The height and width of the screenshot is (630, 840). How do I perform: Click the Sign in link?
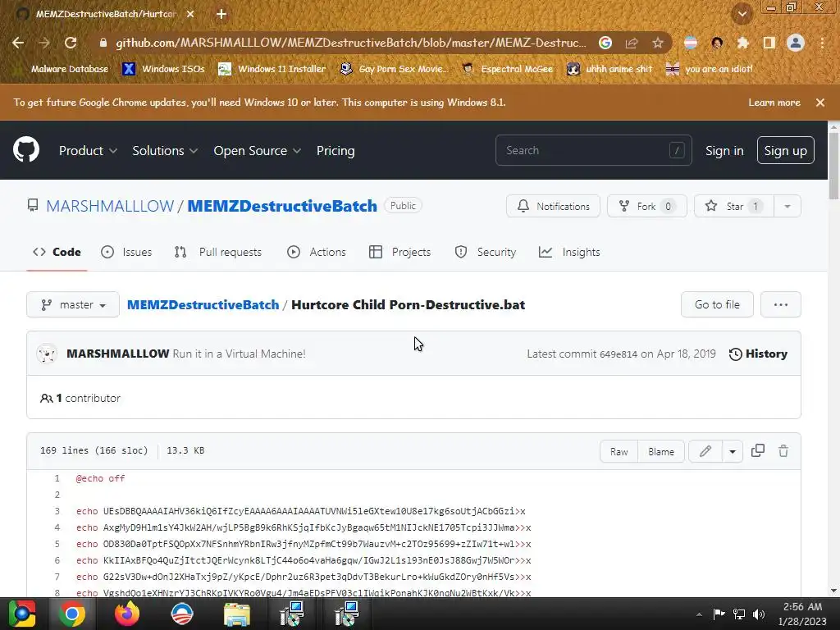pyautogui.click(x=724, y=151)
